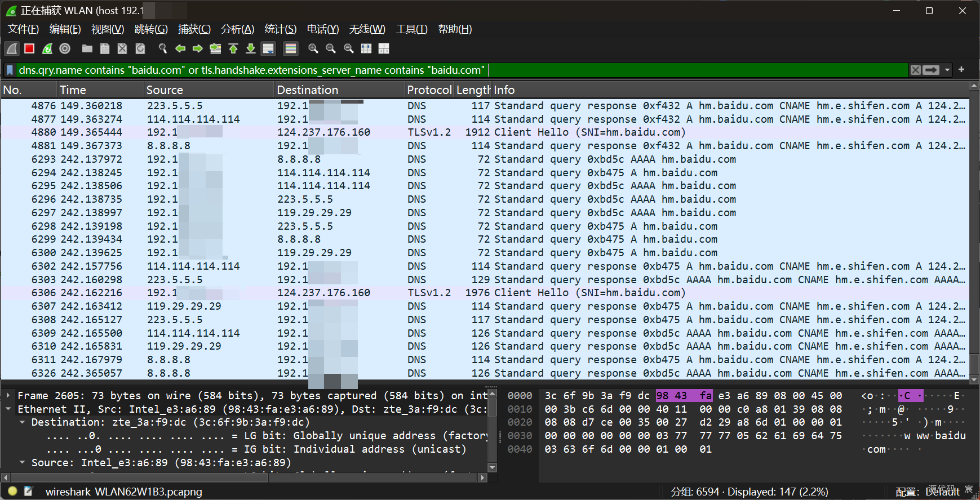Toggle auto-scroll during live capture
Viewport: 980px width, 500px height.
pyautogui.click(x=268, y=48)
